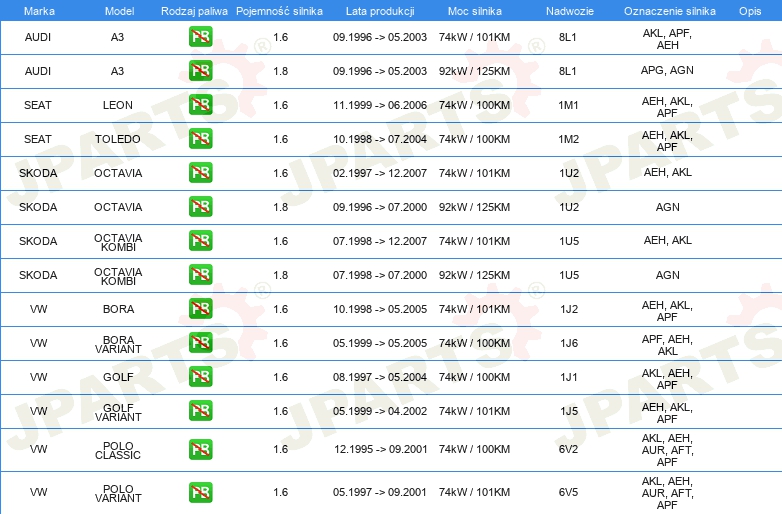Select the "LEON" model cell
This screenshot has width=782, height=514.
(118, 105)
